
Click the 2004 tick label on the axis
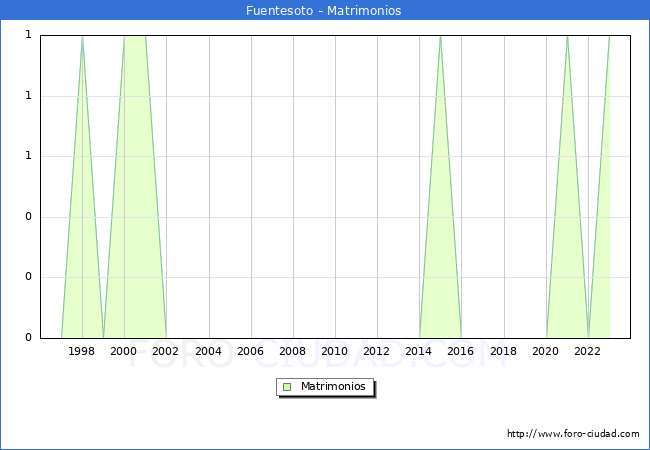coord(208,351)
